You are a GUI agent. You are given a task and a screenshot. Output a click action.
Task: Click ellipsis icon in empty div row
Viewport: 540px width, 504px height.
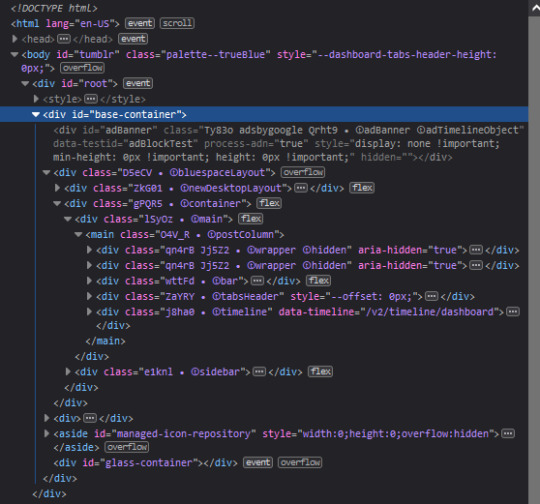90,418
